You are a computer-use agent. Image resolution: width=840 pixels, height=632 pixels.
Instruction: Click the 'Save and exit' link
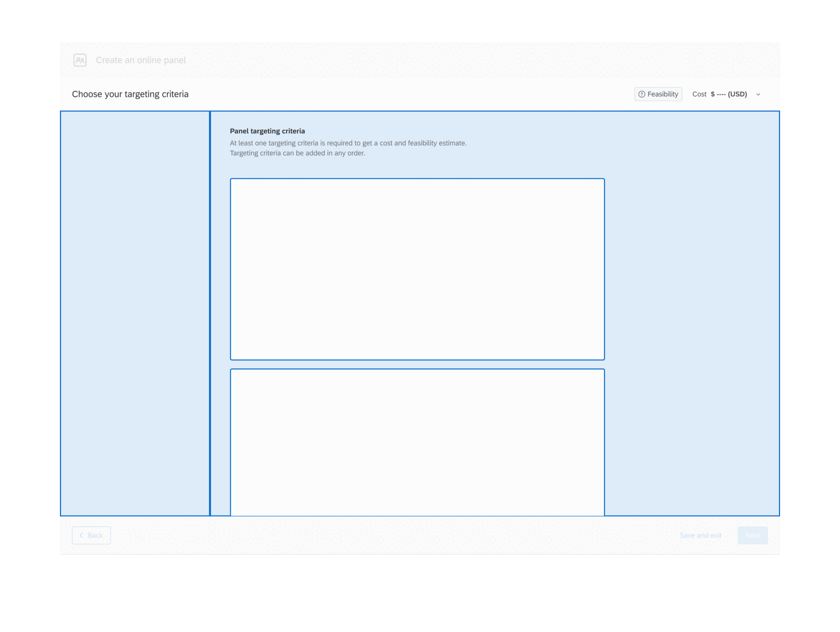[700, 535]
